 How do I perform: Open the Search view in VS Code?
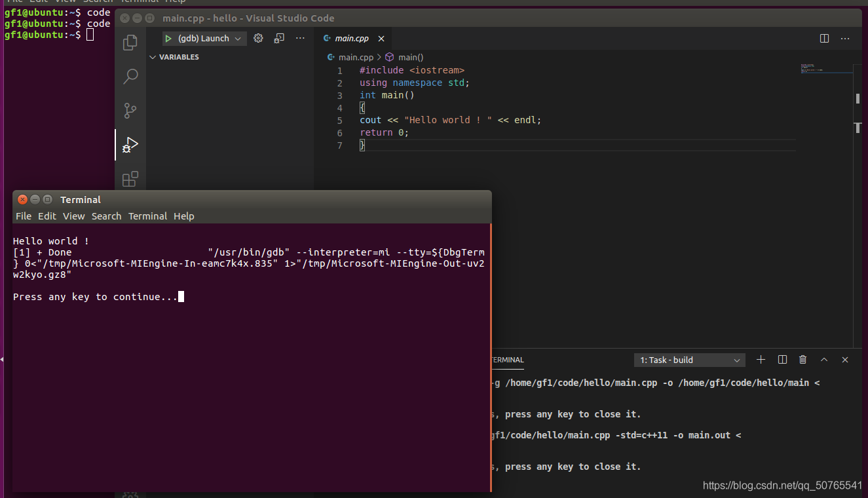pos(130,77)
